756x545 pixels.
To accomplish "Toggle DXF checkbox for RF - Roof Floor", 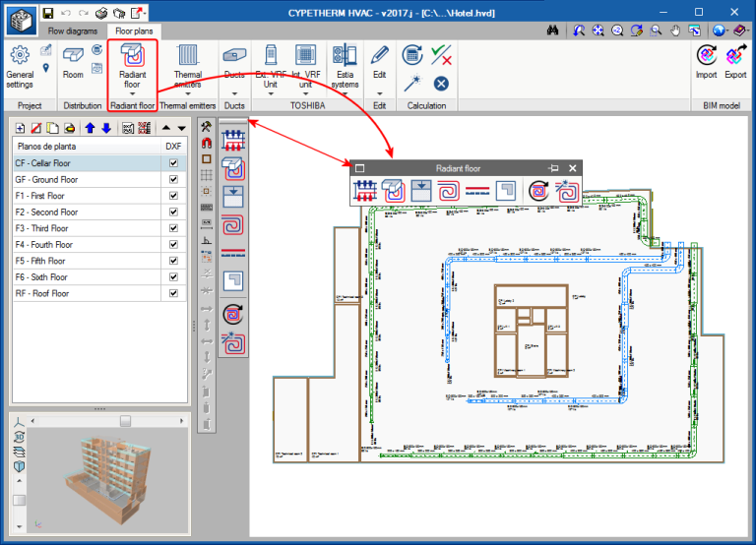I will coord(173,293).
